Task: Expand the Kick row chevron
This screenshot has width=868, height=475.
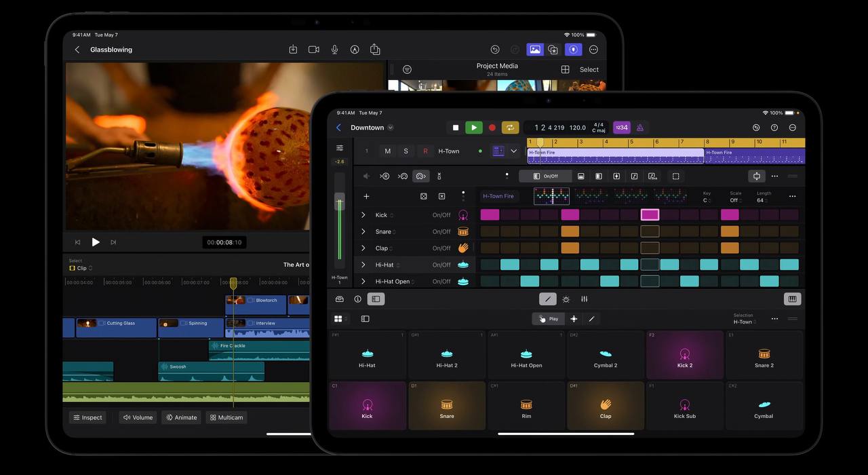Action: [363, 215]
